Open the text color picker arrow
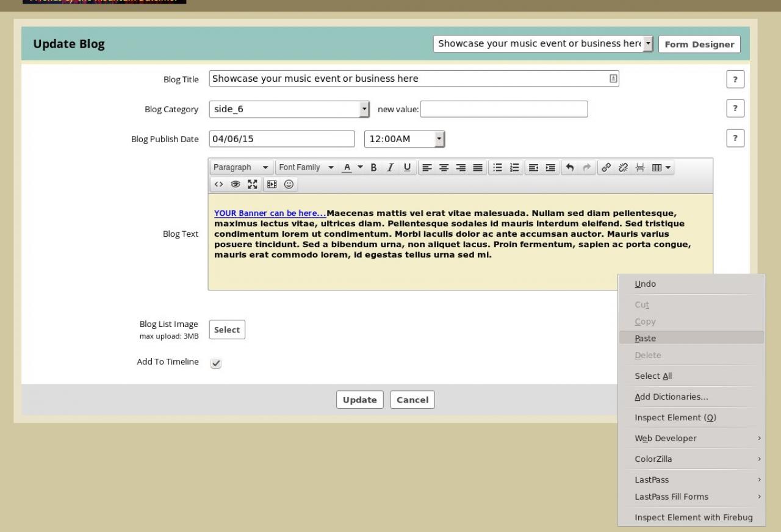Screen dimensions: 781x532 [360, 168]
